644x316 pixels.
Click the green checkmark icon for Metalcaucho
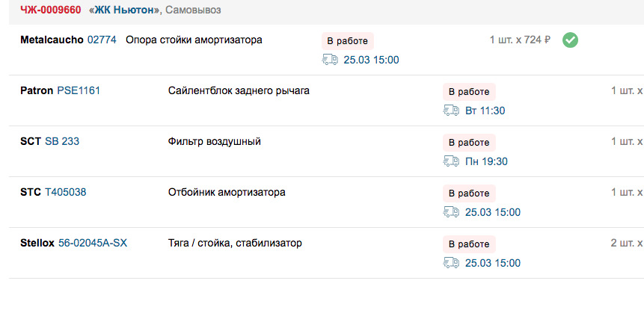570,40
